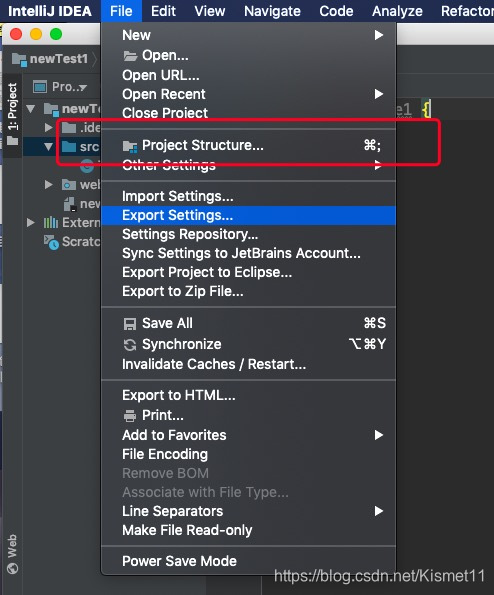Expand Line Separators submenu arrow

click(x=378, y=511)
